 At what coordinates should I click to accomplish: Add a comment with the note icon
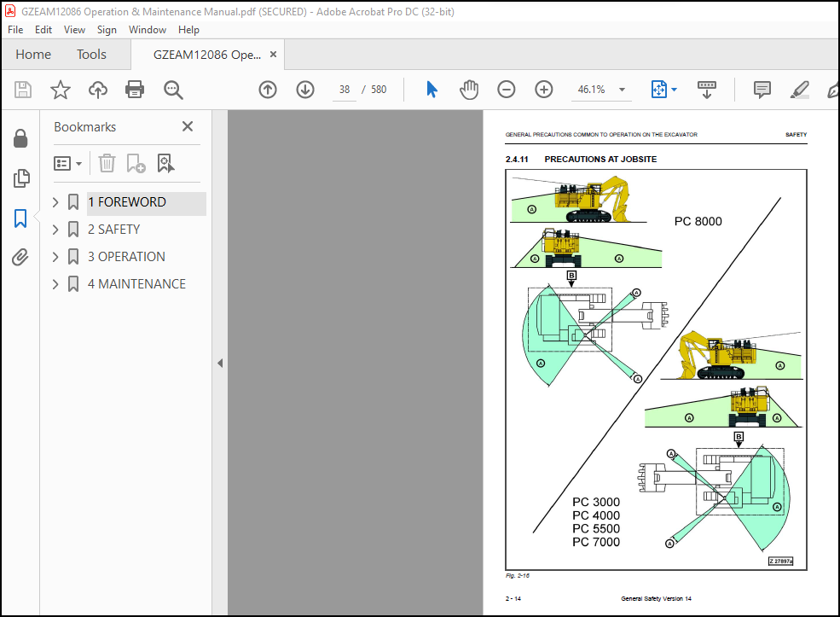[x=762, y=90]
